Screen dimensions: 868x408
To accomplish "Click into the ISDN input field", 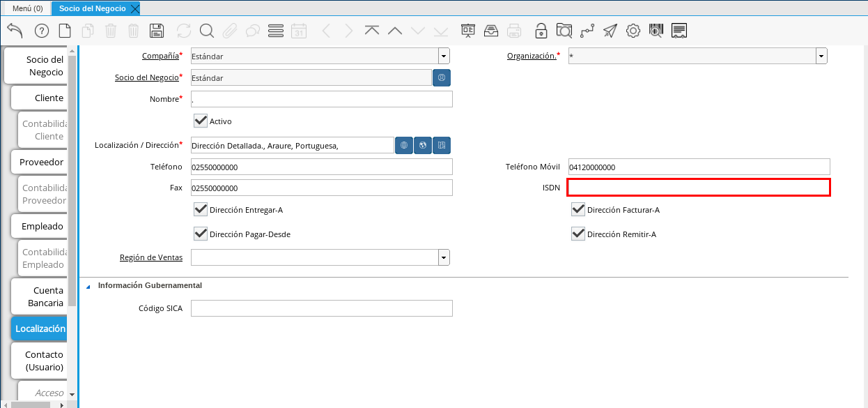I will point(699,187).
